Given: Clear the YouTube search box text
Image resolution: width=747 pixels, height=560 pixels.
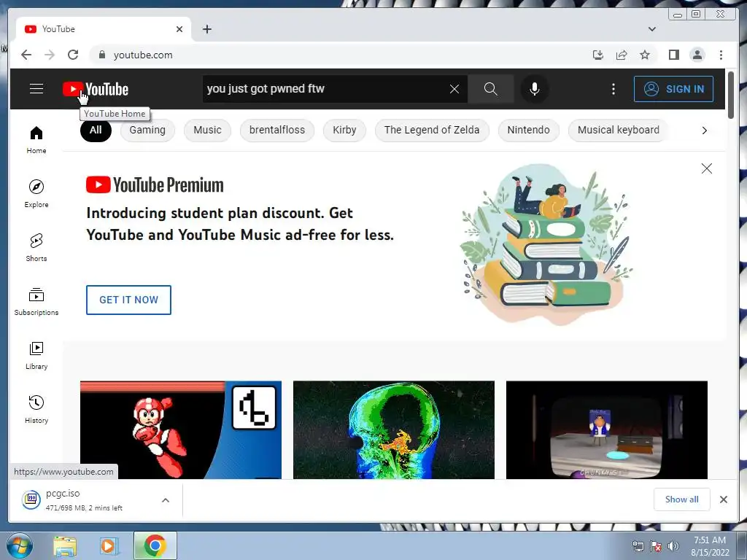Looking at the screenshot, I should (x=454, y=88).
